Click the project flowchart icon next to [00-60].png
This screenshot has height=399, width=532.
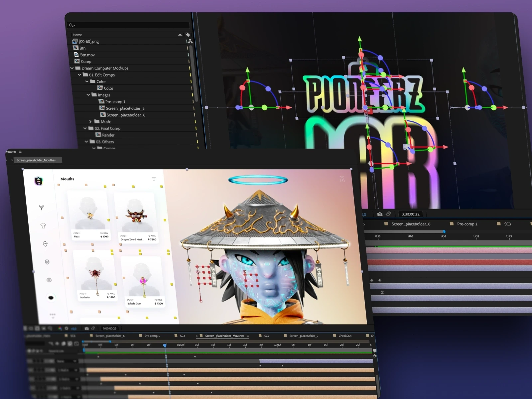point(190,41)
